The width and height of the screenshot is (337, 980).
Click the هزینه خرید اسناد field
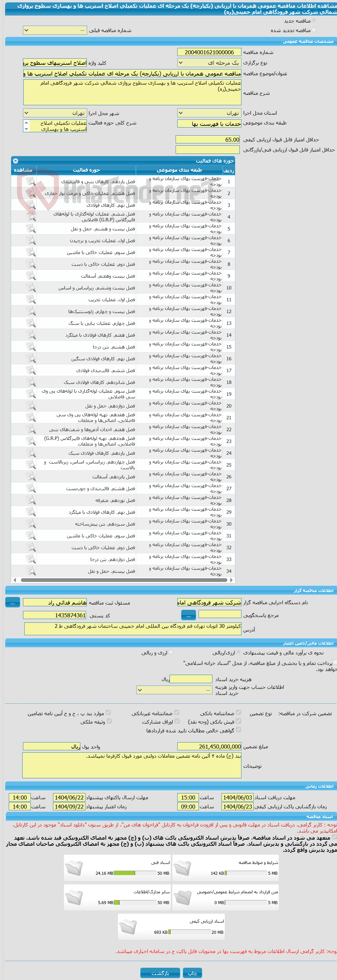pyautogui.click(x=191, y=679)
